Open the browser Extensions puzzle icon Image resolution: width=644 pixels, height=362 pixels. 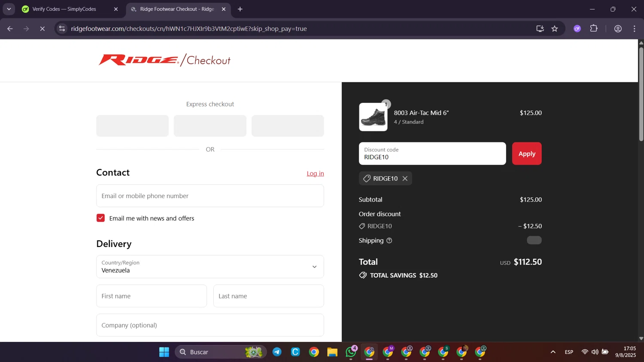pyautogui.click(x=594, y=29)
